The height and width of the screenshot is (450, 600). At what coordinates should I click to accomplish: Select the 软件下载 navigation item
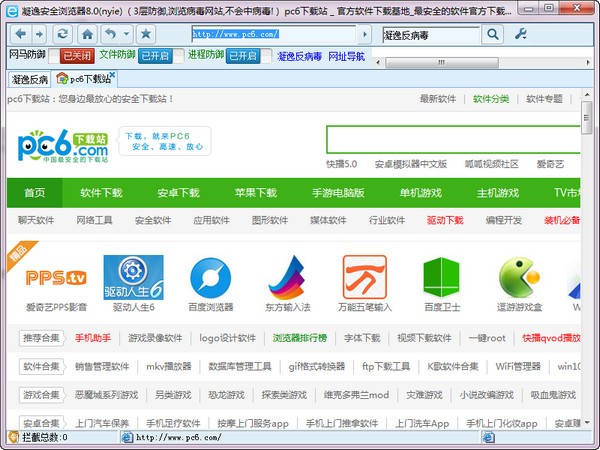click(101, 193)
